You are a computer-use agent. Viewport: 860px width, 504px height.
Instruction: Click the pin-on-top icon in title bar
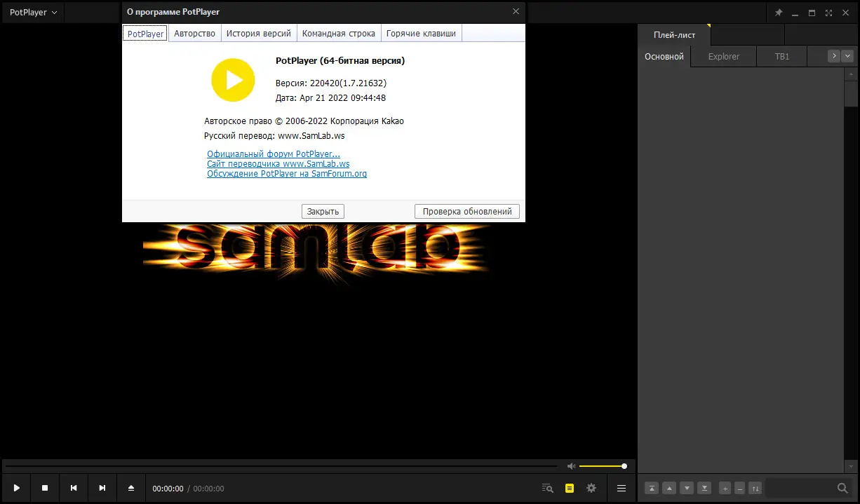(779, 12)
